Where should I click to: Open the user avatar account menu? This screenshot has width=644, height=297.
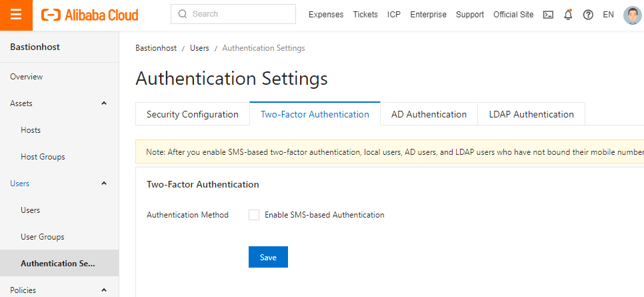631,15
